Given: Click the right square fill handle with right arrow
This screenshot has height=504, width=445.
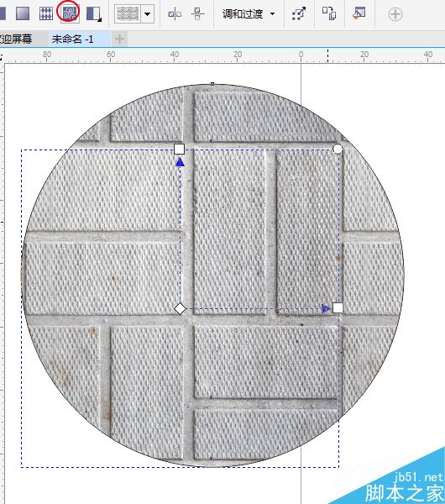Looking at the screenshot, I should tap(338, 308).
